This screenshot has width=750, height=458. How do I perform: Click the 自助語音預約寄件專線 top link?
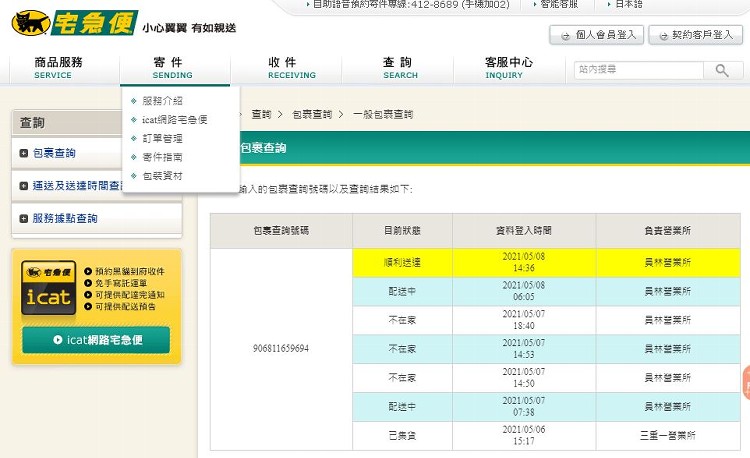pyautogui.click(x=411, y=4)
